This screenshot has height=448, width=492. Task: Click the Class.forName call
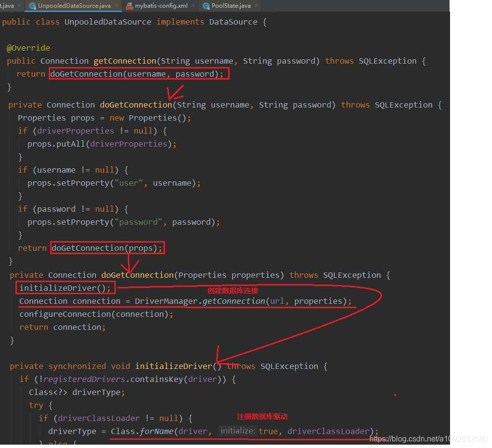142,431
